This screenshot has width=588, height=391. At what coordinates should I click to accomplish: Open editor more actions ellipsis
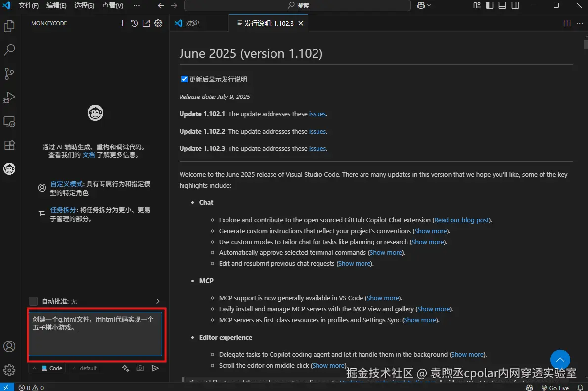(580, 23)
